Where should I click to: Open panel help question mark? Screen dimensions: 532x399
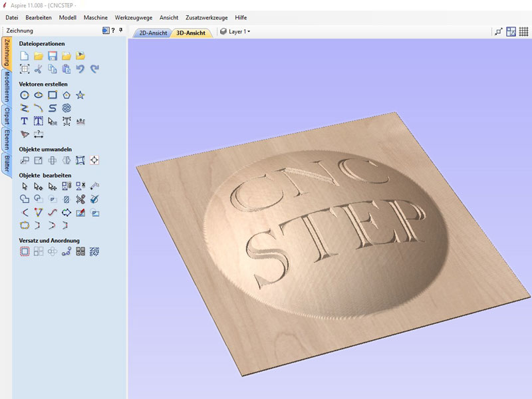click(113, 30)
